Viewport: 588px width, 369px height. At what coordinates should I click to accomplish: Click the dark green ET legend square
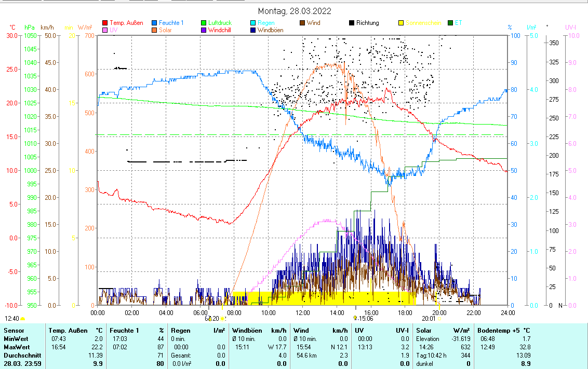click(450, 23)
